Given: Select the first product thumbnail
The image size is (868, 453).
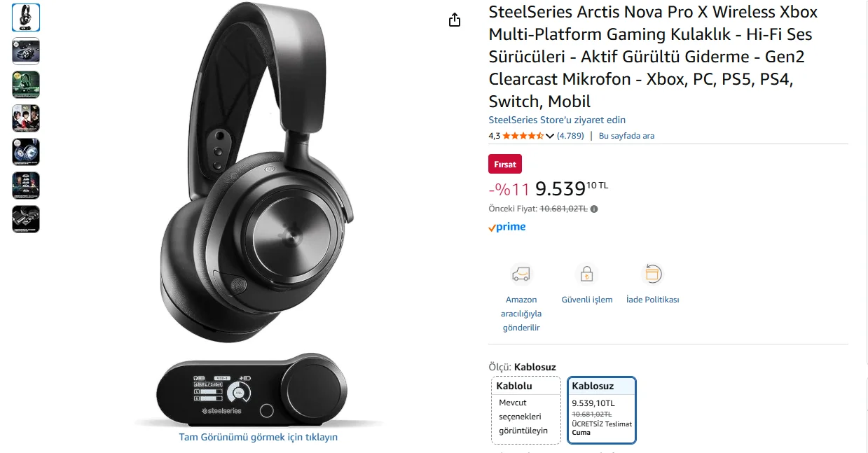Looking at the screenshot, I should (26, 18).
